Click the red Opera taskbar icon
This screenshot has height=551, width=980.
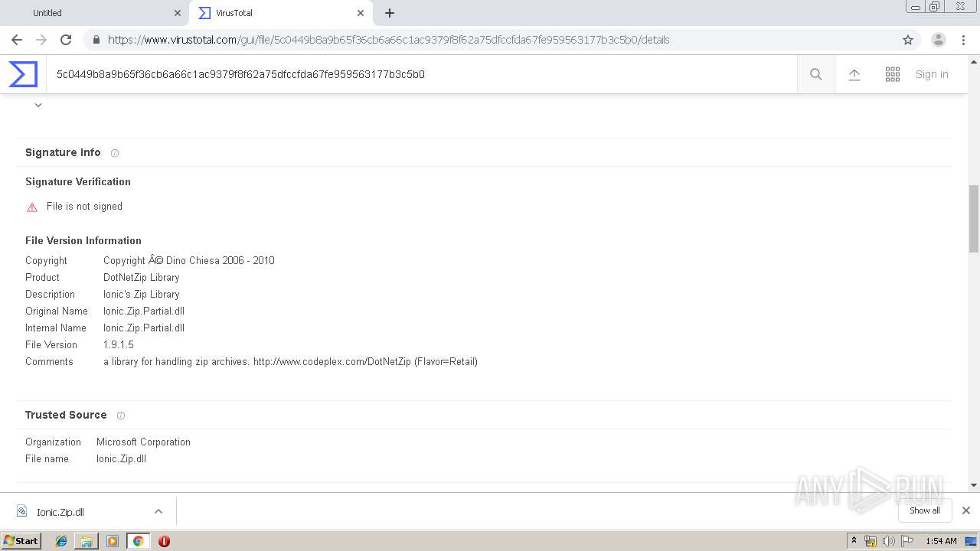[164, 541]
